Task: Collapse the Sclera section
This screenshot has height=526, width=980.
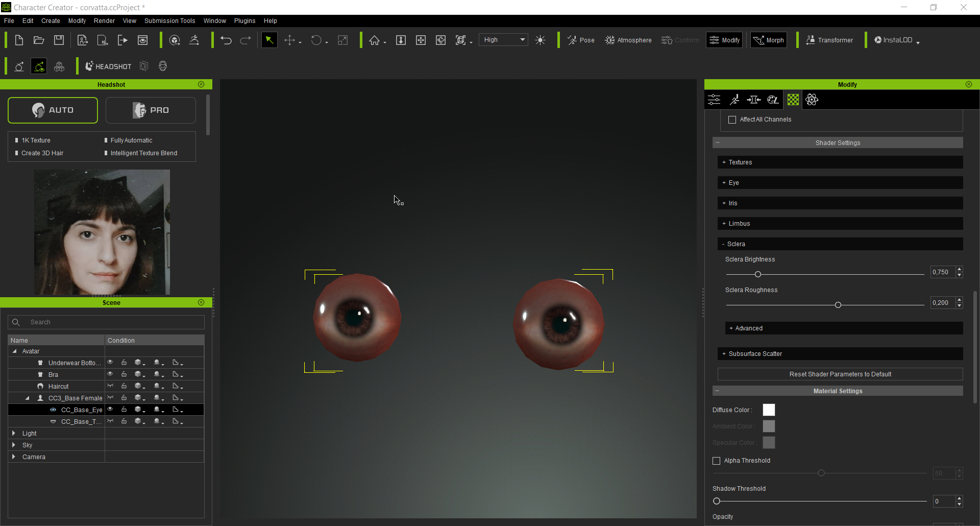Action: (840, 244)
